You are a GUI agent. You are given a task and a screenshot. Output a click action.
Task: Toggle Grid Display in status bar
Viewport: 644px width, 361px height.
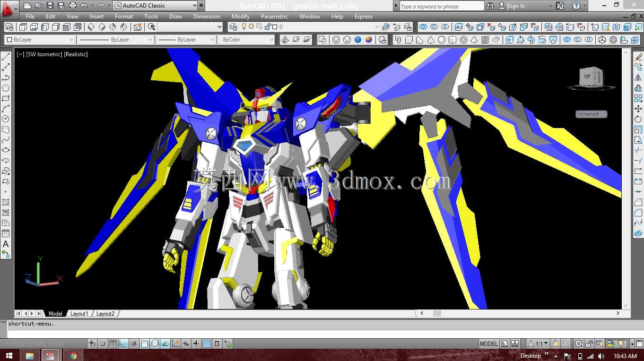[113, 344]
